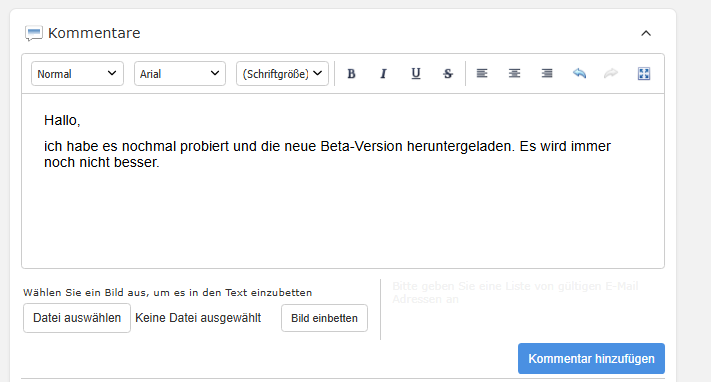This screenshot has height=382, width=711.
Task: Align text right
Action: [x=547, y=73]
